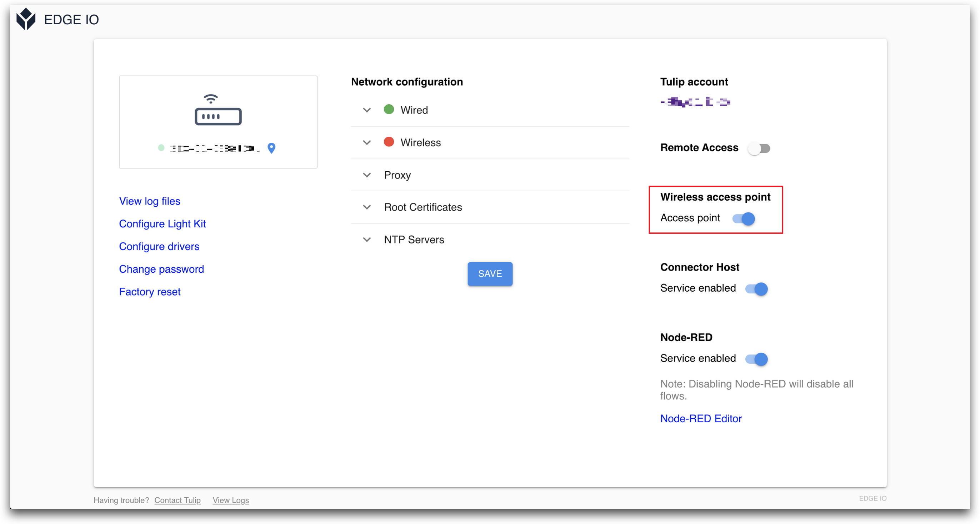Click the EDGE IO header title
Screen dimensions: 980x524
pyautogui.click(x=71, y=19)
